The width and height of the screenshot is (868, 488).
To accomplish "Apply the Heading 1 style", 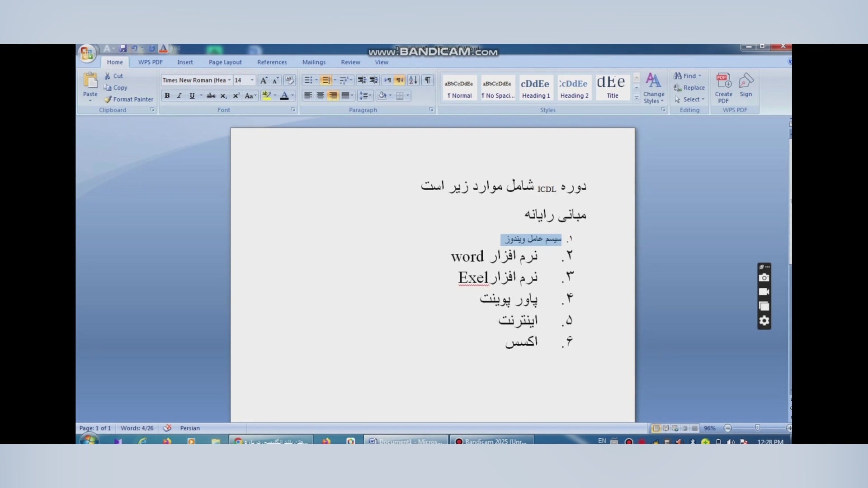I will 536,88.
